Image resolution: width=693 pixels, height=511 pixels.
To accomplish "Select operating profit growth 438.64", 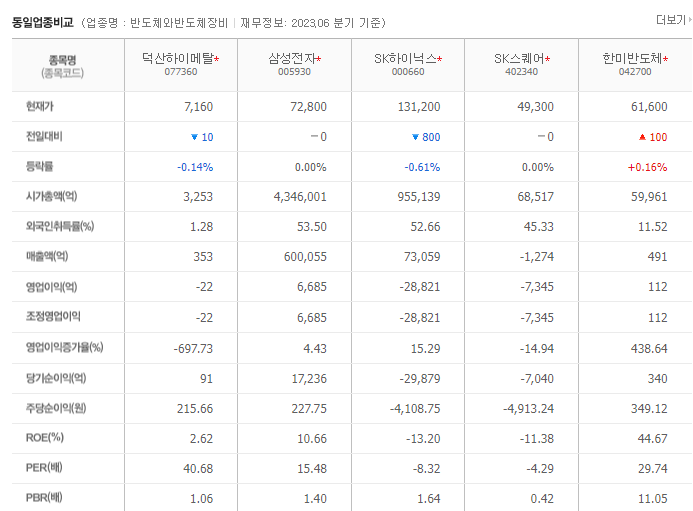I will pyautogui.click(x=649, y=349).
